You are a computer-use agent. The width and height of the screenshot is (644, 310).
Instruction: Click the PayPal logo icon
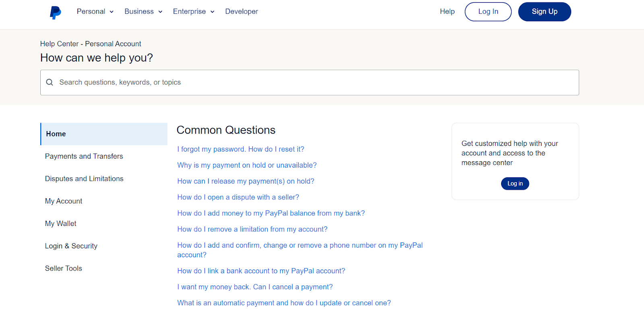[55, 12]
